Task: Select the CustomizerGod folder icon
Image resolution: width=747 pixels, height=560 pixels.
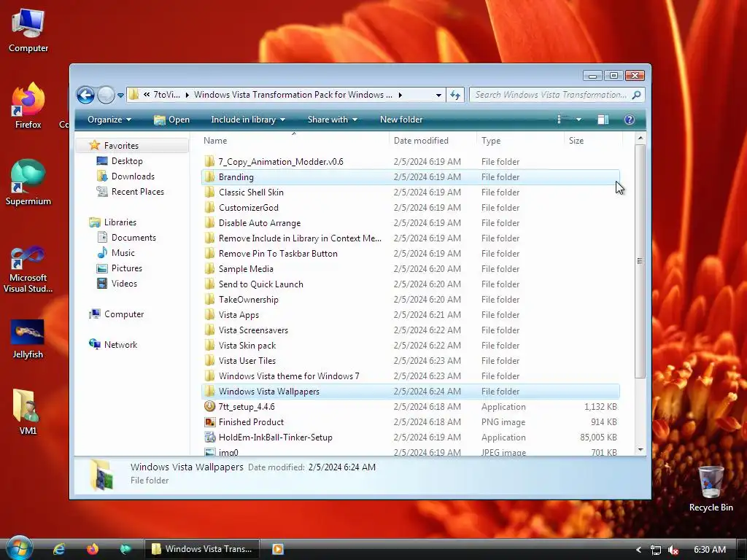Action: click(x=209, y=208)
